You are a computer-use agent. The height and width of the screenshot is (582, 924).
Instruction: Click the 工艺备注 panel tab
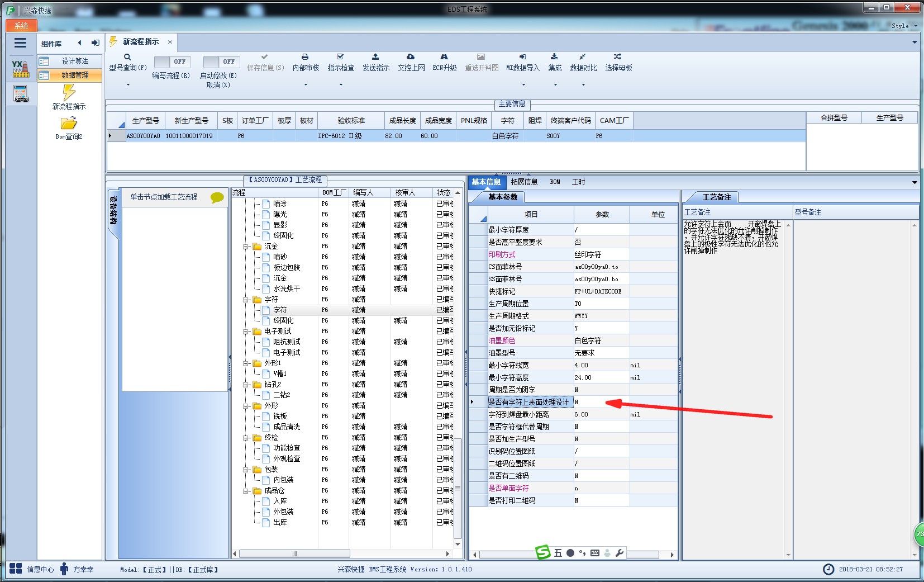tap(716, 197)
